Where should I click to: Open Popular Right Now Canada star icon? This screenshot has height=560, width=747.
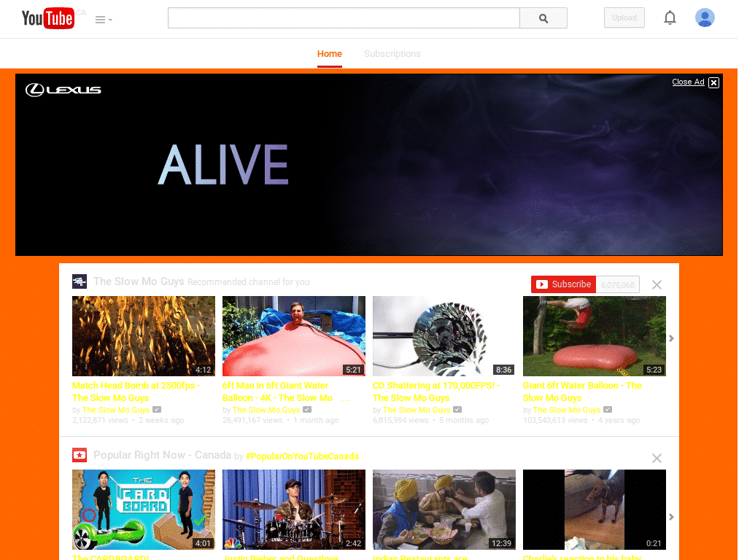pyautogui.click(x=79, y=455)
